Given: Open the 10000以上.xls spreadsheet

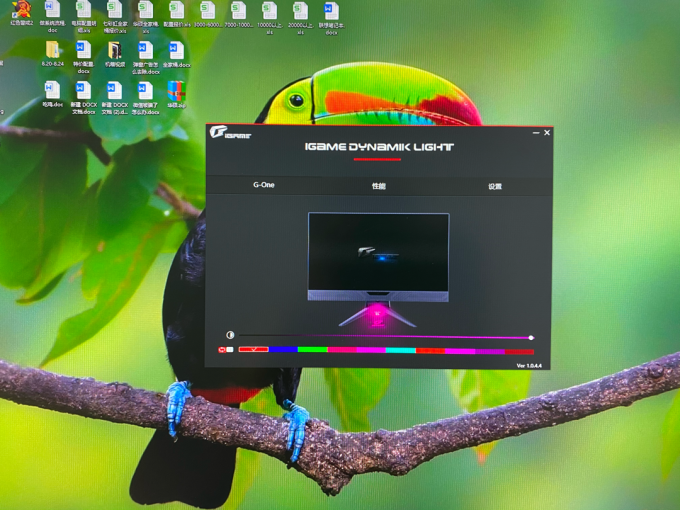Looking at the screenshot, I should pyautogui.click(x=269, y=17).
